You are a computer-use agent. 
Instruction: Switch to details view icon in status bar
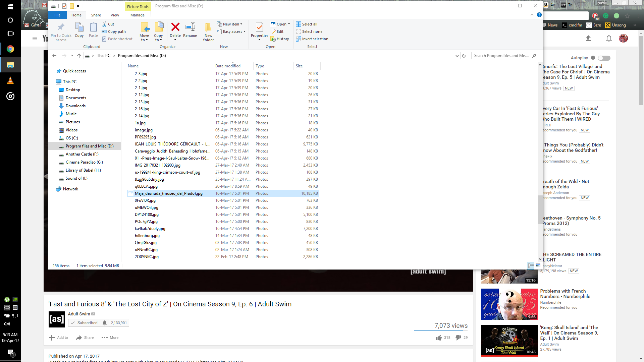(x=531, y=265)
